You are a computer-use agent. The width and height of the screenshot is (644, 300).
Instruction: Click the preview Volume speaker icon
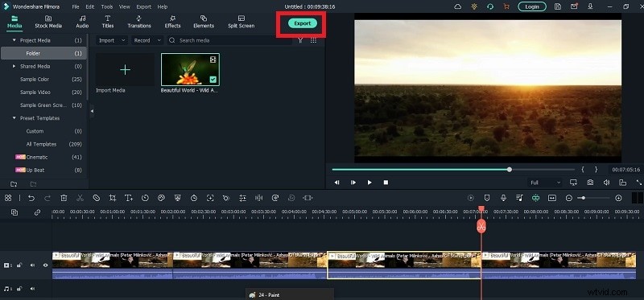(606, 183)
